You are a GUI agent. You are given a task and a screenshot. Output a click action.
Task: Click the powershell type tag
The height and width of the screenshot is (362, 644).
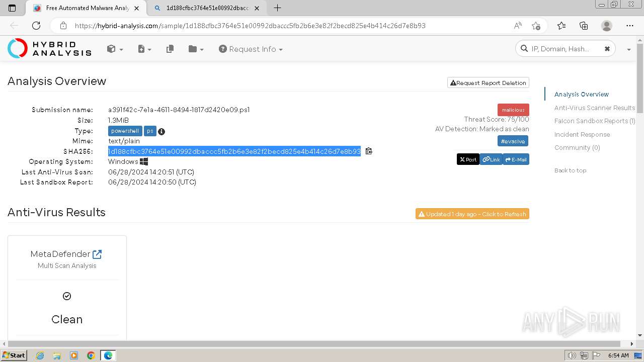pos(125,131)
